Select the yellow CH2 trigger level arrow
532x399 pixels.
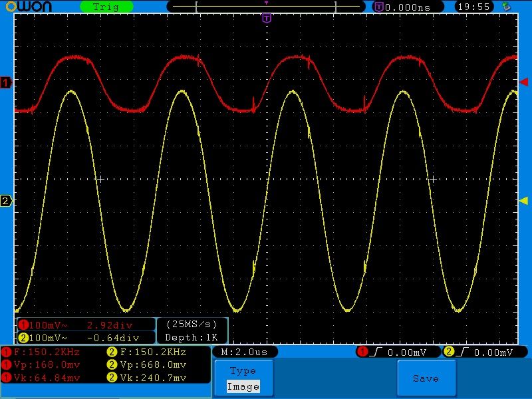(x=523, y=200)
